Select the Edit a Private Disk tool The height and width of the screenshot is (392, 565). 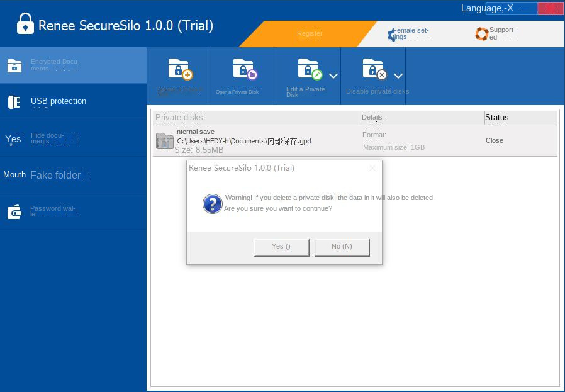[309, 70]
